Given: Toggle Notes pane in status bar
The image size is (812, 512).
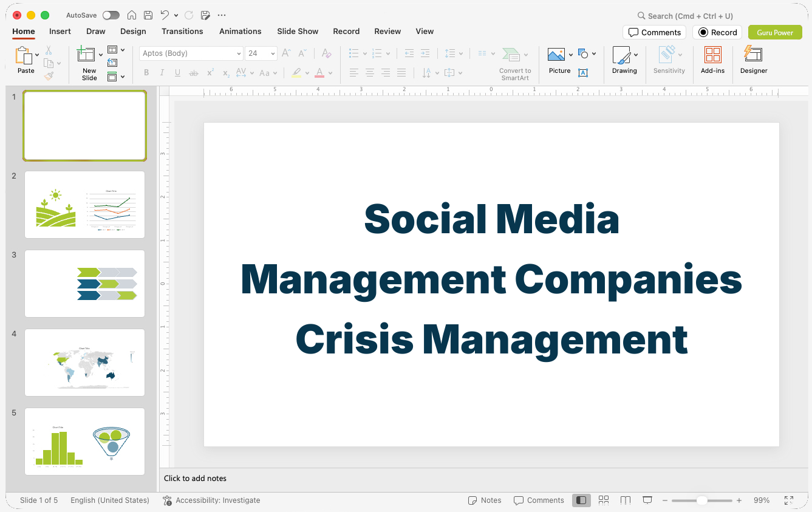Looking at the screenshot, I should [x=485, y=500].
